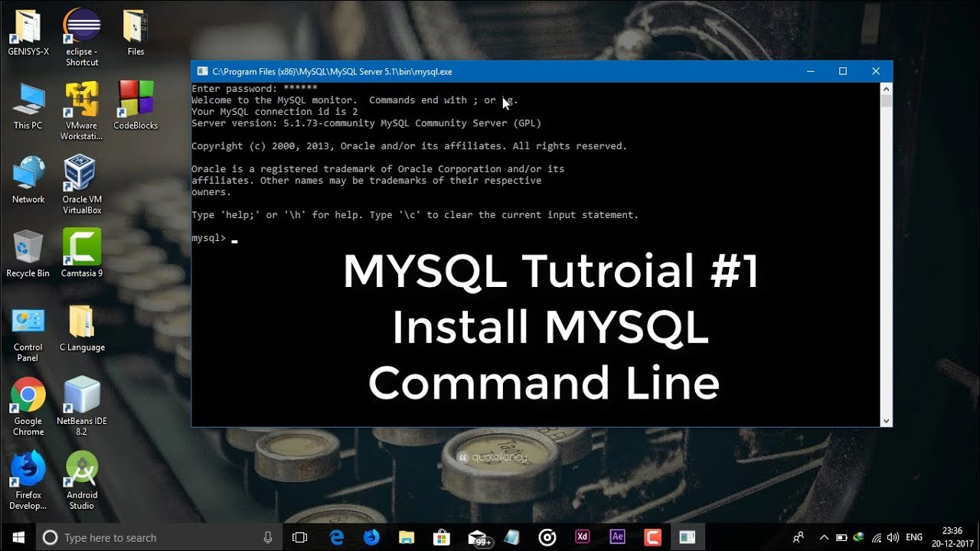Image resolution: width=980 pixels, height=551 pixels.
Task: Click the 'Copyright (c) 2000, 2013, Oracle' line
Action: (409, 146)
